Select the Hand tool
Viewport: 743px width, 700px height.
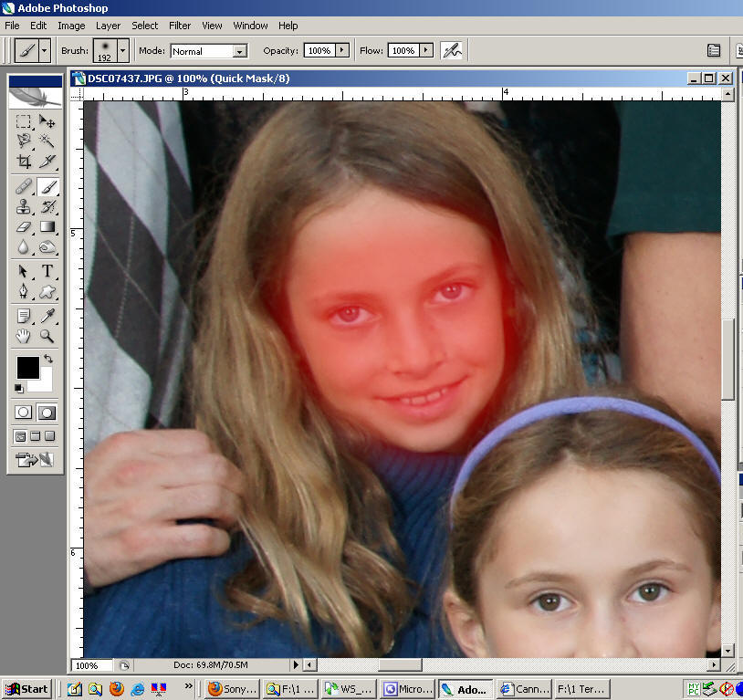(x=24, y=337)
